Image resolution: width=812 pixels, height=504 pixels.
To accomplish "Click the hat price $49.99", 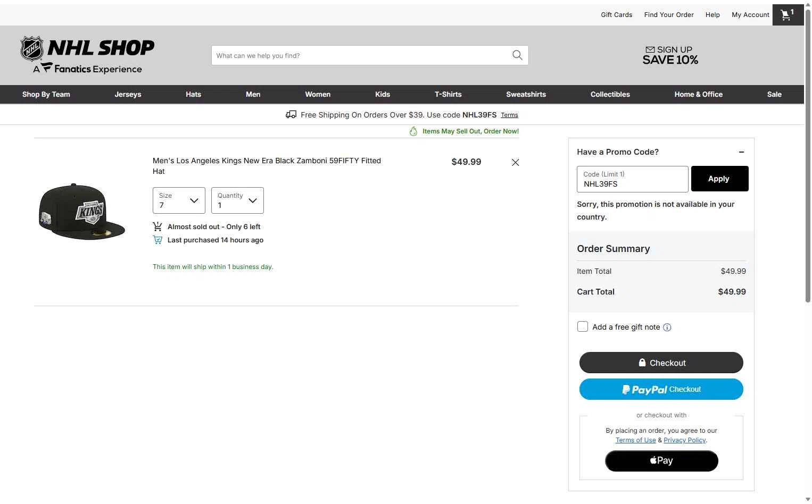I will 466,162.
